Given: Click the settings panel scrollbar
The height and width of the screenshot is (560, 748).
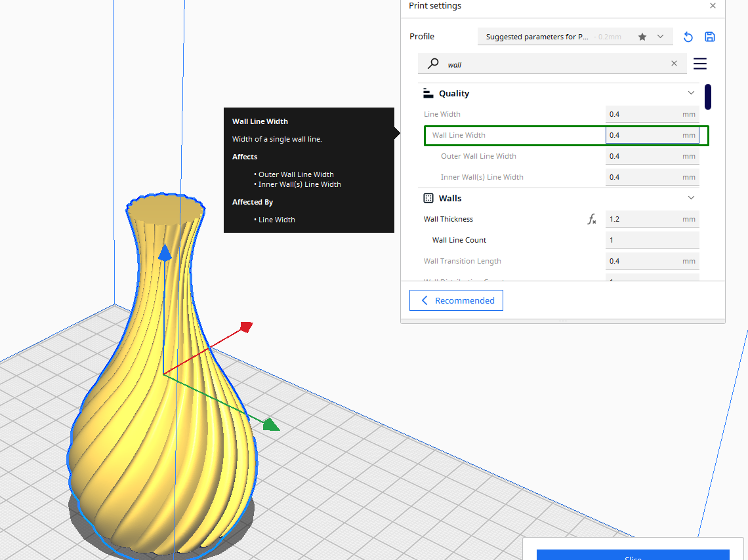Looking at the screenshot, I should pyautogui.click(x=707, y=96).
